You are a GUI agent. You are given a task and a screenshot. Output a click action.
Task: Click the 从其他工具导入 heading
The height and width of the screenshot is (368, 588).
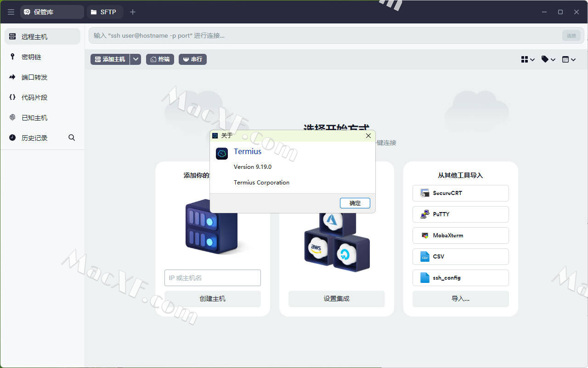(460, 175)
